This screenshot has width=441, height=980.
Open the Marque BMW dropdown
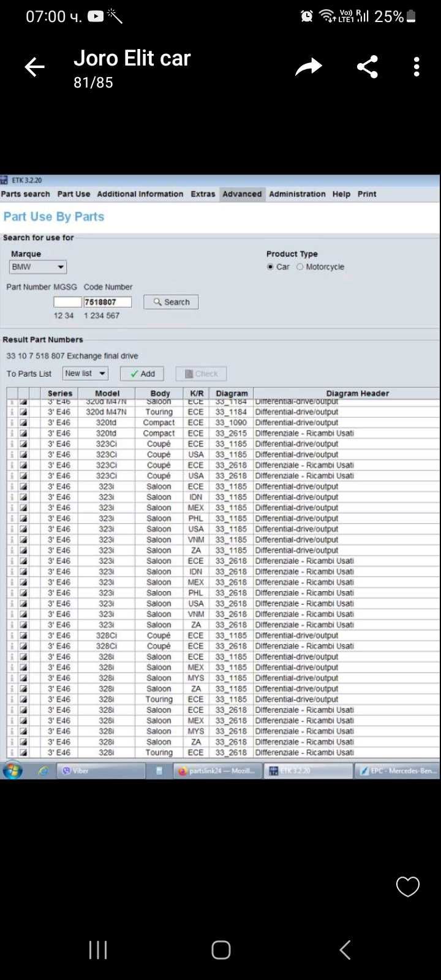tap(38, 267)
